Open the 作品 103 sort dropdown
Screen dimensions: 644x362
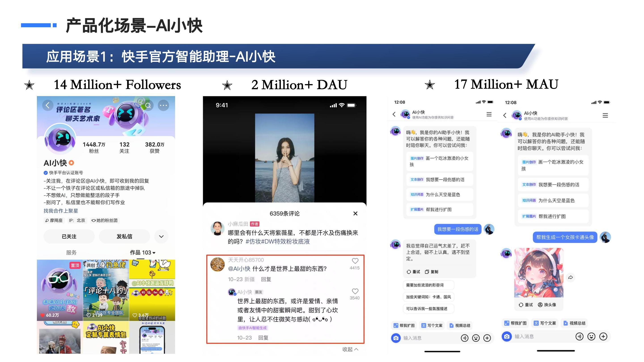(x=142, y=253)
